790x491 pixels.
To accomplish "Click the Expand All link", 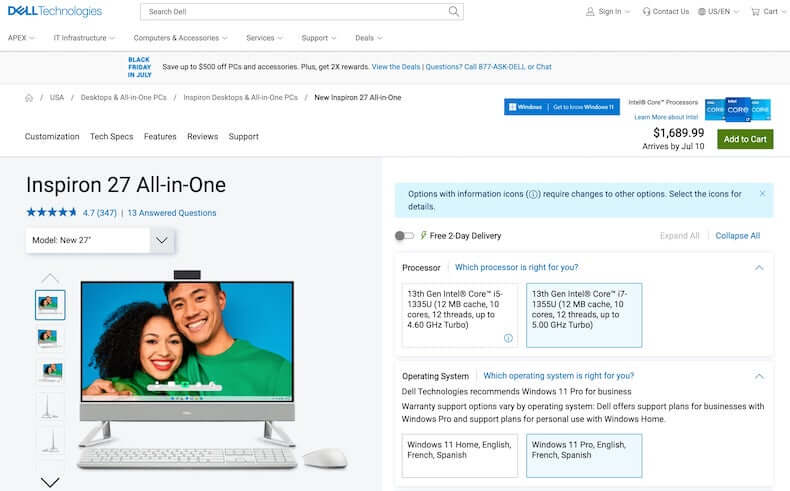I will [x=679, y=236].
